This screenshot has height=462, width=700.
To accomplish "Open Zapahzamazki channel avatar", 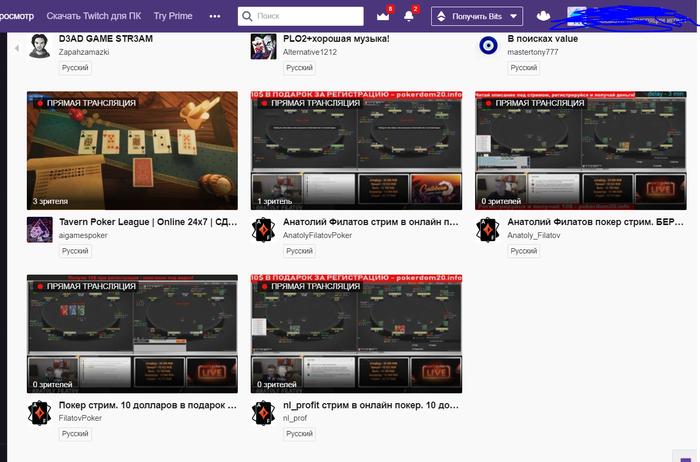I will [x=39, y=46].
